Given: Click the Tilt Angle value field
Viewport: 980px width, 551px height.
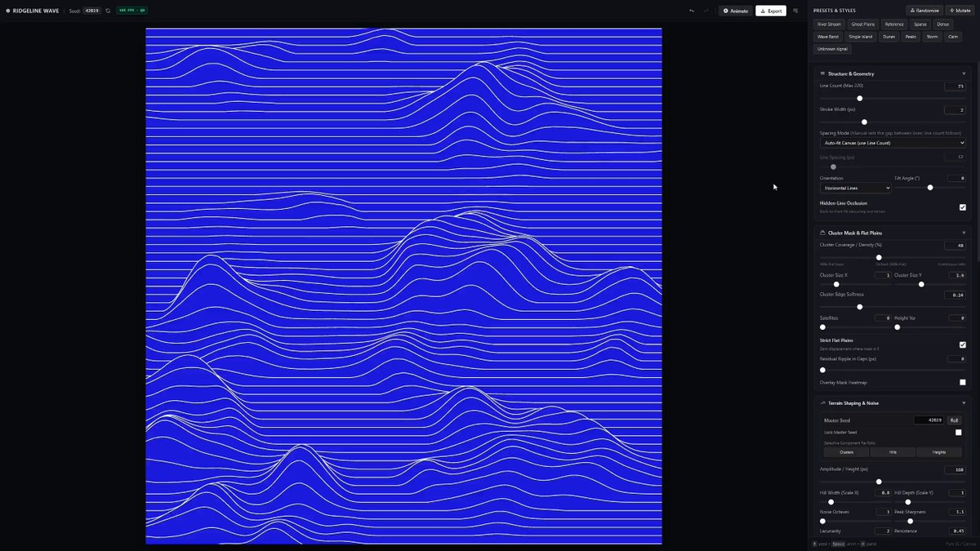Looking at the screenshot, I should click(956, 178).
